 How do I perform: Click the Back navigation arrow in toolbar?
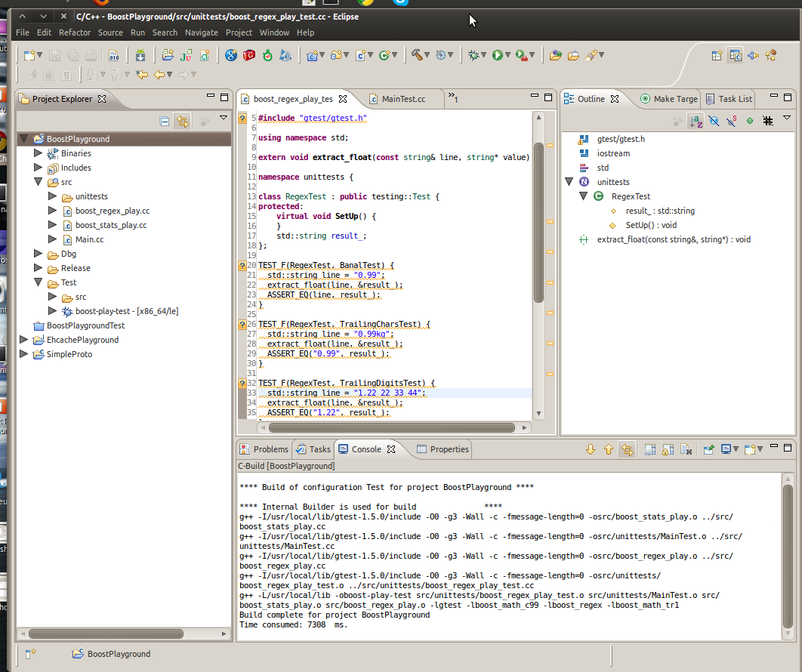159,75
